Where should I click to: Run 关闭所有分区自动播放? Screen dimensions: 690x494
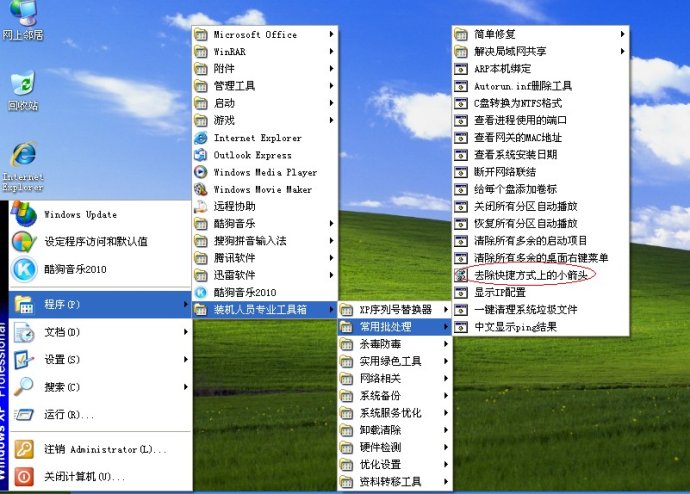click(541, 206)
